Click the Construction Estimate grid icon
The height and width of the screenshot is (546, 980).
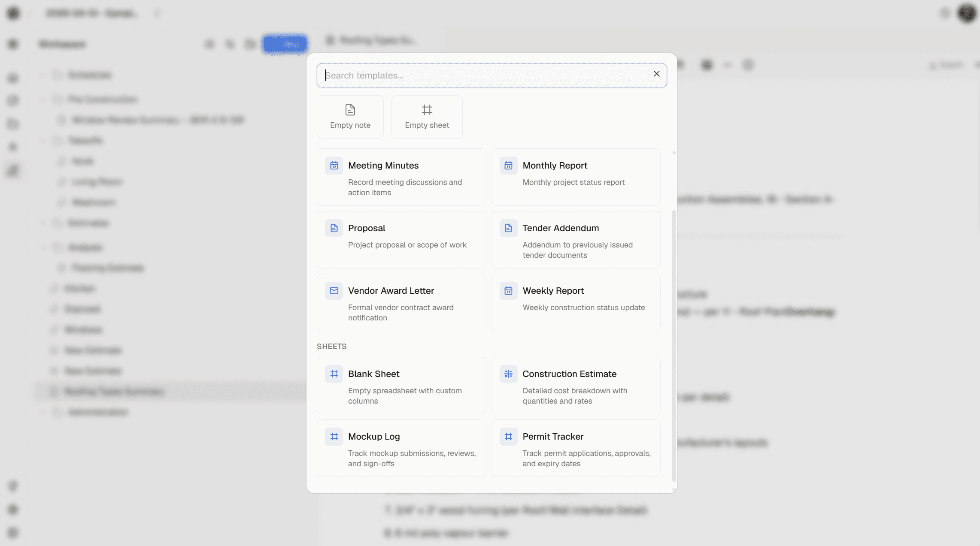point(508,374)
